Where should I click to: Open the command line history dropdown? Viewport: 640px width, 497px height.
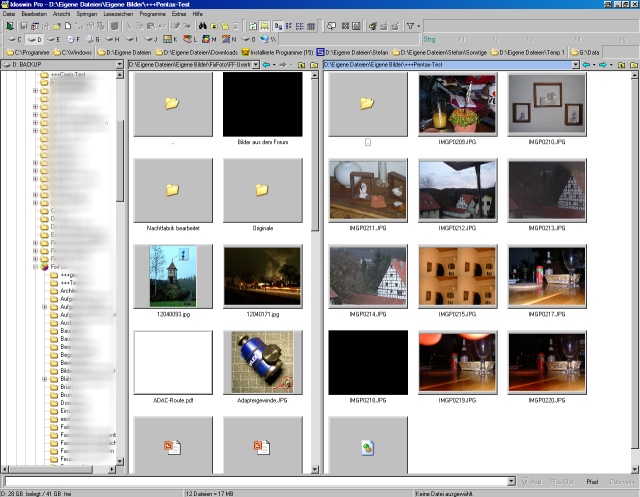pos(511,482)
